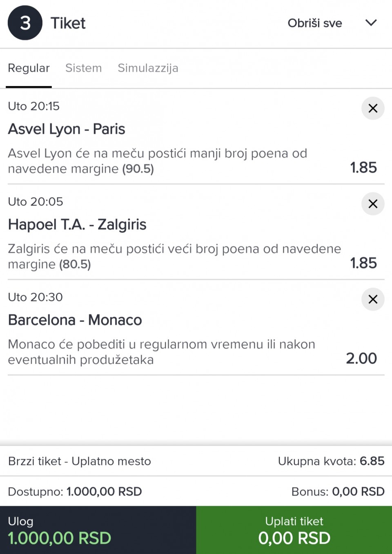Click the 1.85 odds for Zalgiris
This screenshot has height=554, width=392.
point(363,263)
